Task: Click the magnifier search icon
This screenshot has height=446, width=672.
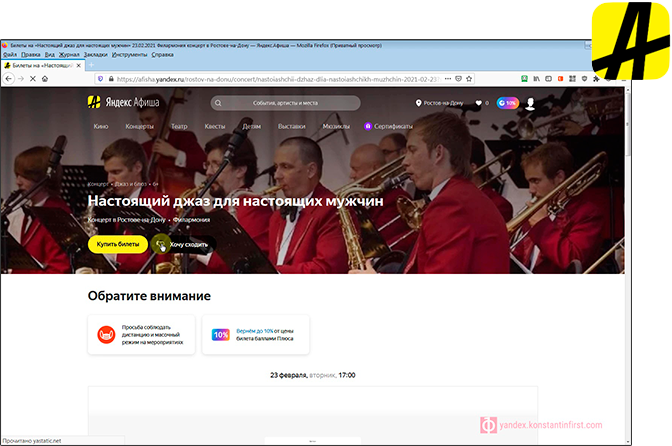Action: point(218,103)
